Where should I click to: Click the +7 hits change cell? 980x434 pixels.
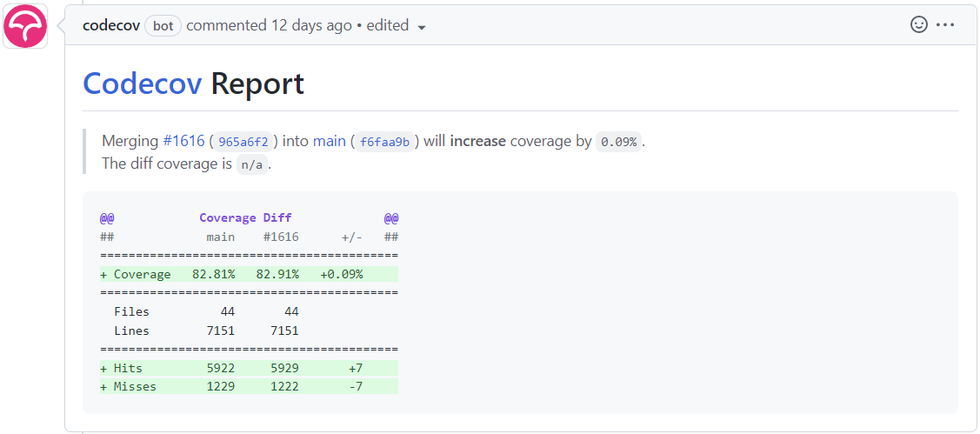click(x=356, y=368)
